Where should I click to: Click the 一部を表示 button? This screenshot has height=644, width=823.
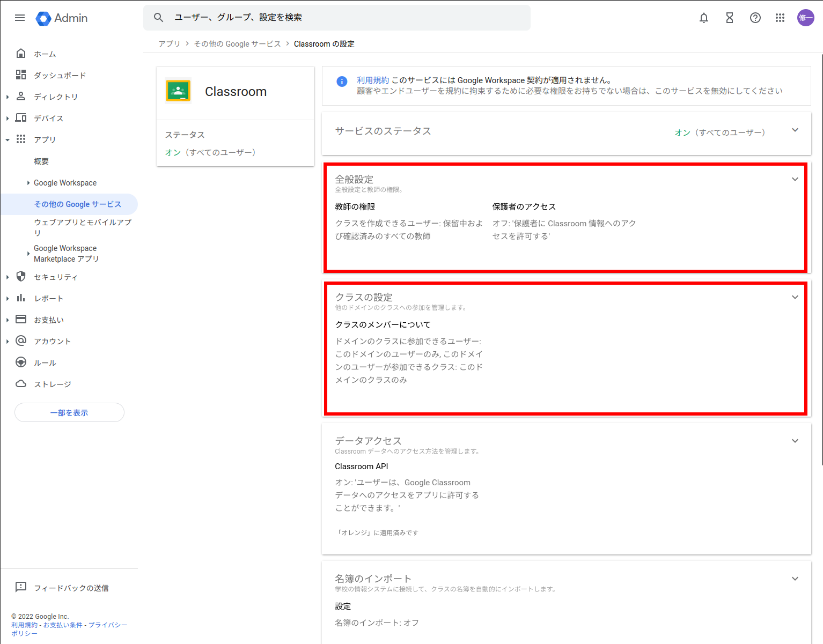[69, 413]
